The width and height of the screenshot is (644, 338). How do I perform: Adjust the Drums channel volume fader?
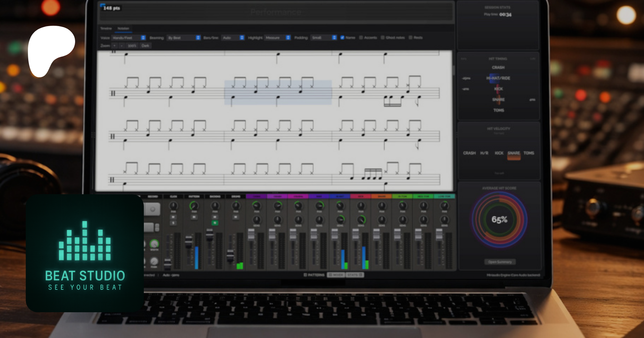tap(230, 255)
